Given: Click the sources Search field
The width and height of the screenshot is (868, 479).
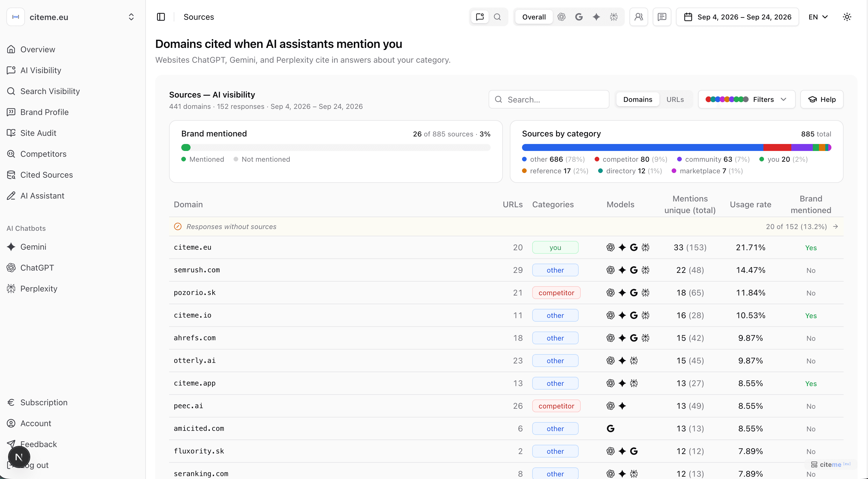Looking at the screenshot, I should (x=549, y=99).
